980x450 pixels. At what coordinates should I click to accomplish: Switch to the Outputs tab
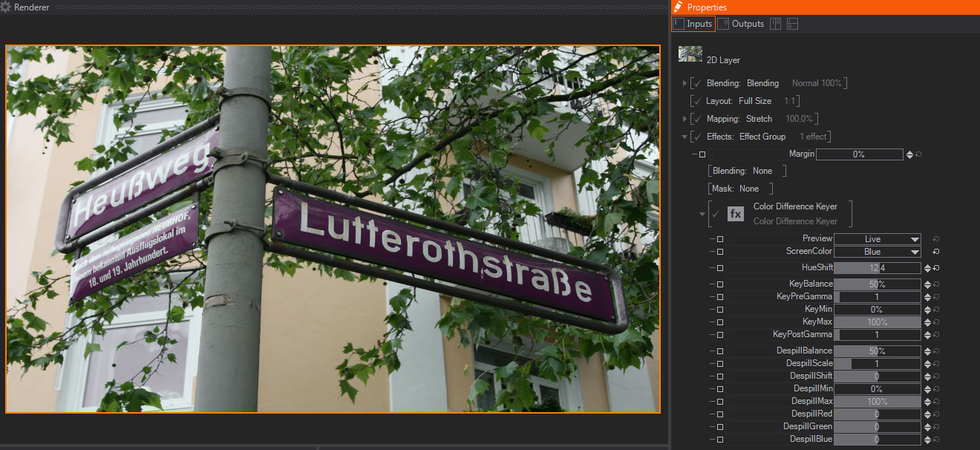[x=741, y=24]
